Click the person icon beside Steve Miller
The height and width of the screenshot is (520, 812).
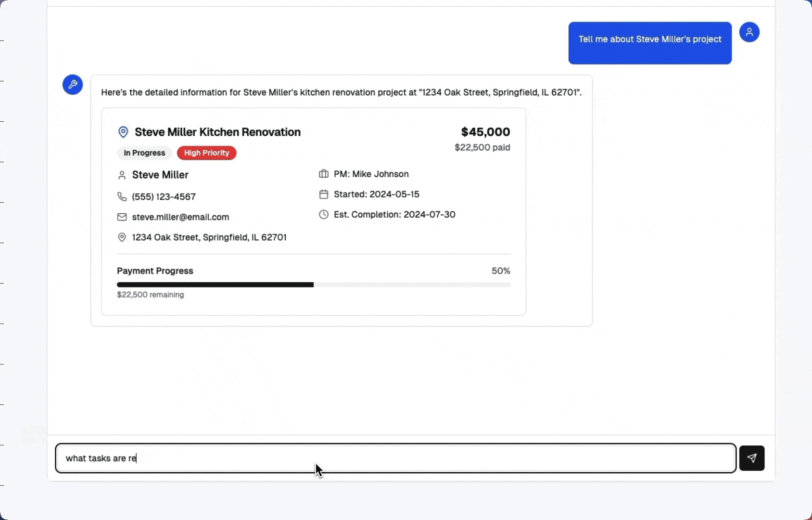pos(122,175)
